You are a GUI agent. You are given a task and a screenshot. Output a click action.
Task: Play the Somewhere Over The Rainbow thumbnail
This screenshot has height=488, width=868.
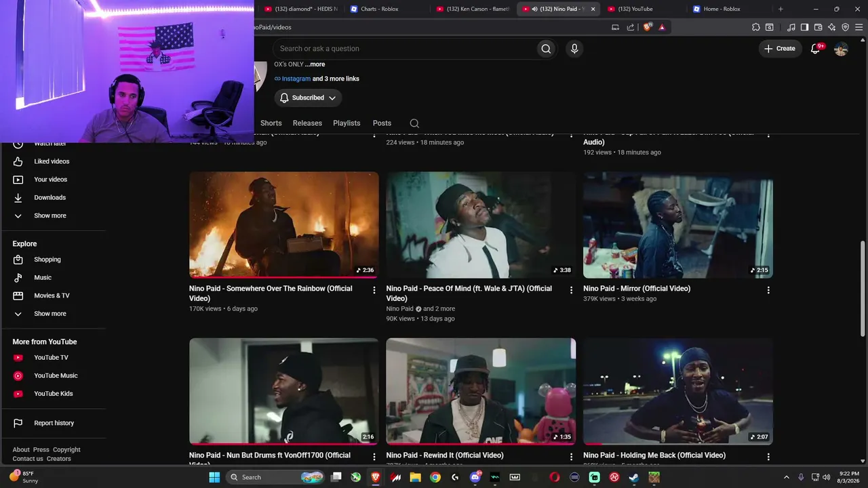pos(284,225)
